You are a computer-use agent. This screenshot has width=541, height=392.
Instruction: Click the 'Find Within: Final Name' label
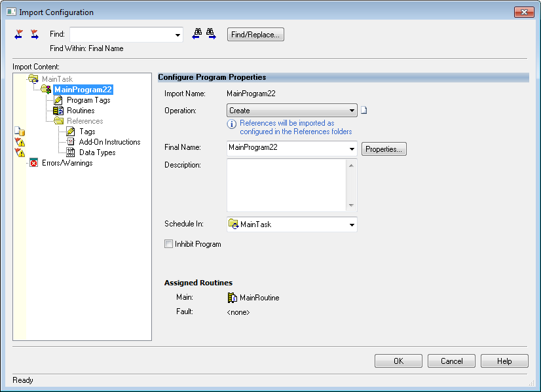pos(86,48)
